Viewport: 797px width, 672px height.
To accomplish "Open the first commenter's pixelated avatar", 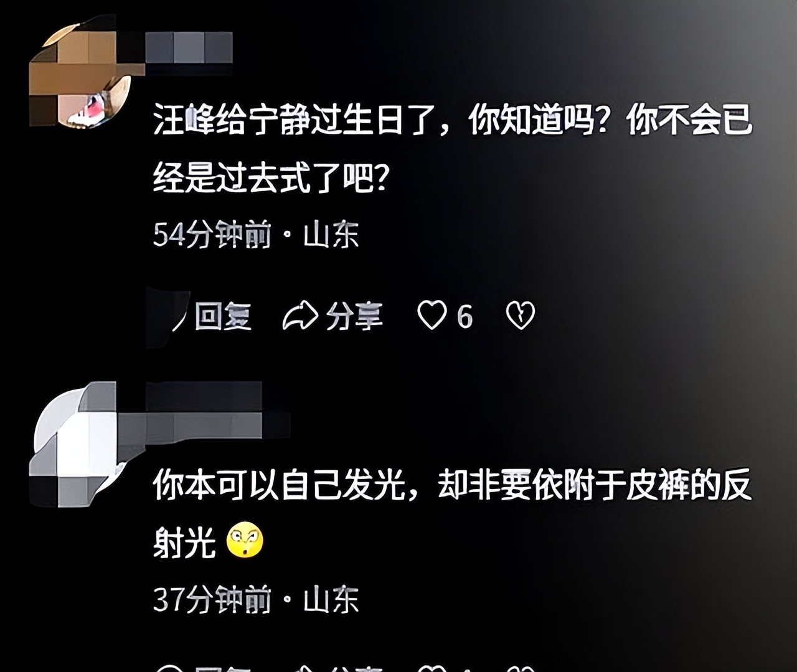I will (x=81, y=75).
